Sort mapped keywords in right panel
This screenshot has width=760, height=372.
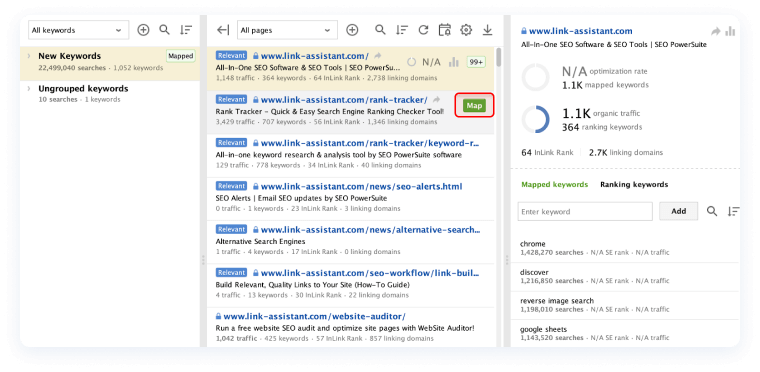733,211
